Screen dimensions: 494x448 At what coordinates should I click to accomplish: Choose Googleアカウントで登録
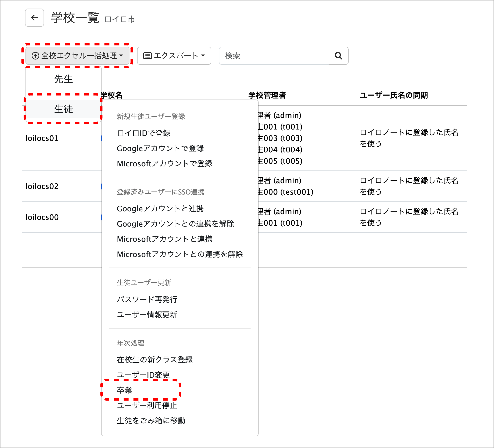click(x=160, y=148)
